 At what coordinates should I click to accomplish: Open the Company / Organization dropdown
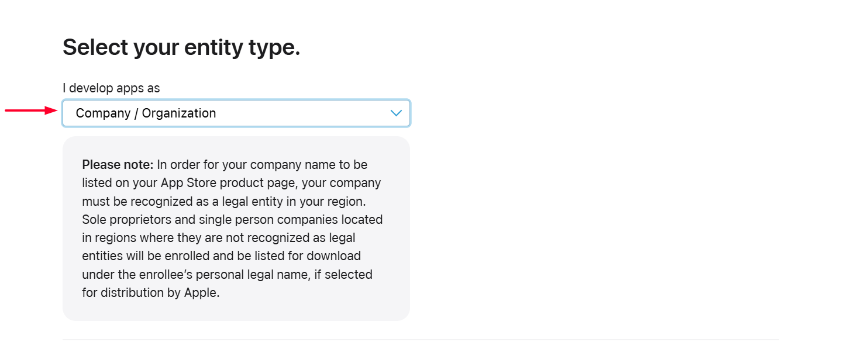[236, 113]
